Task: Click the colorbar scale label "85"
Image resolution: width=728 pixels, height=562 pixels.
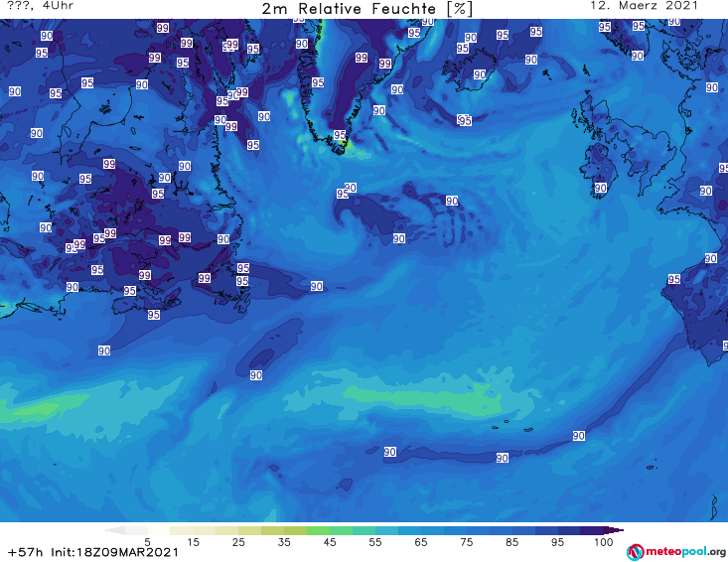Action: 511,542
